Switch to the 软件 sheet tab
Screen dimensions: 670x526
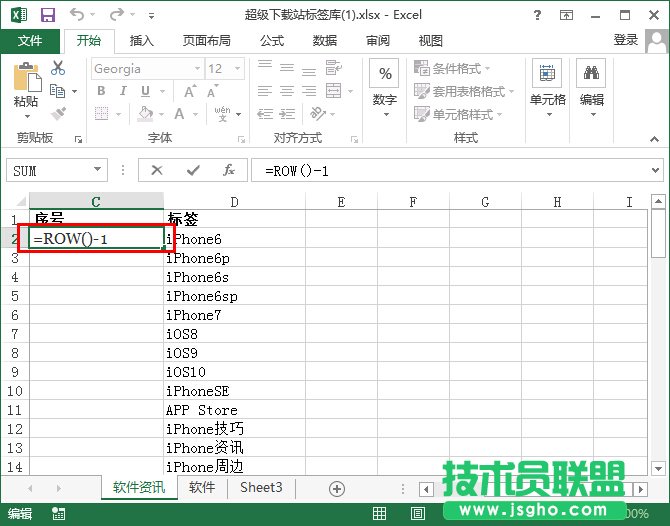click(x=202, y=487)
